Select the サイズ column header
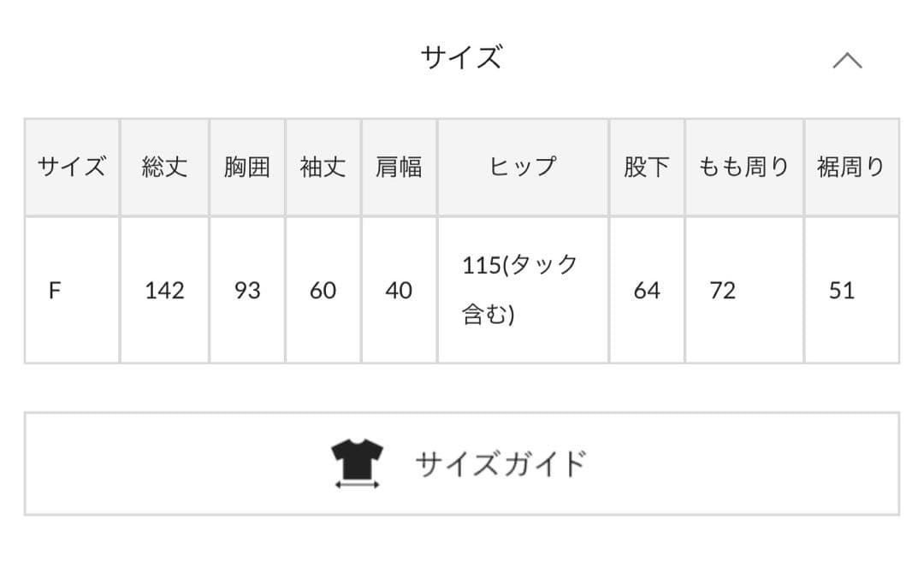This screenshot has width=924, height=584. click(x=71, y=167)
